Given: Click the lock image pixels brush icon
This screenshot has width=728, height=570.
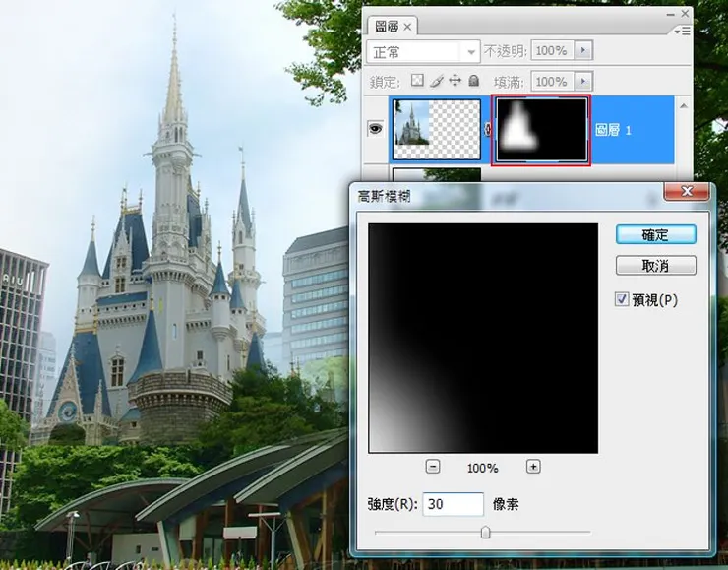Looking at the screenshot, I should click(x=436, y=81).
